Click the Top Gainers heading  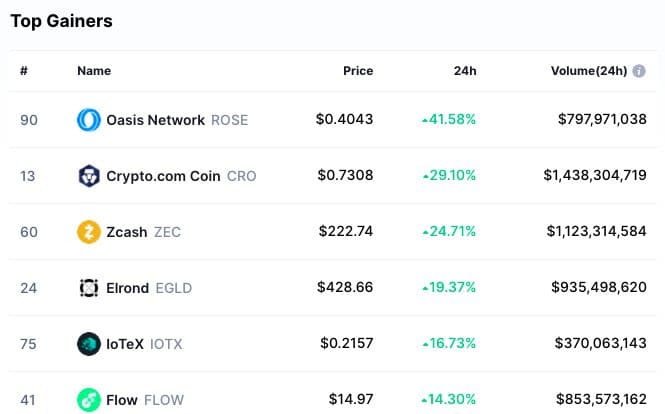click(61, 21)
